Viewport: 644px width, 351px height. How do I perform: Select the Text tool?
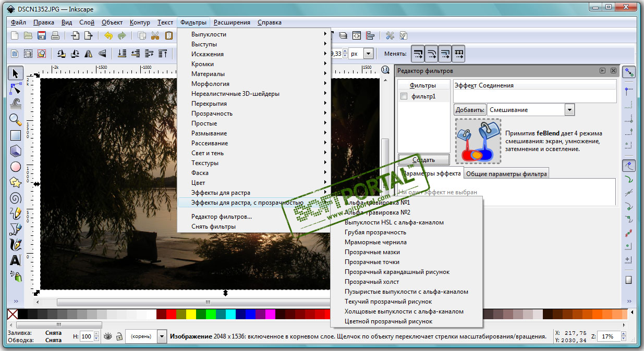[16, 260]
